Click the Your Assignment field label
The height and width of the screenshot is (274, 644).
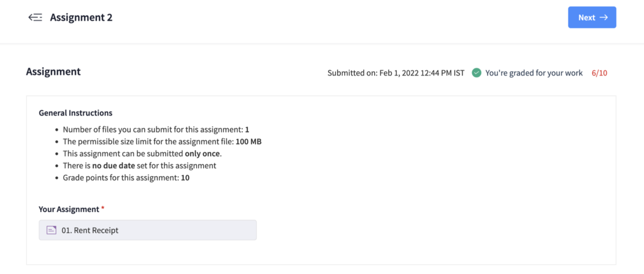coord(69,209)
